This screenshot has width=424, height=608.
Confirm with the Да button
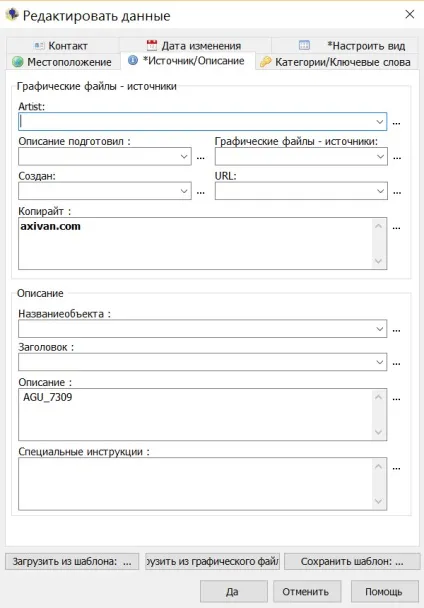point(234,592)
